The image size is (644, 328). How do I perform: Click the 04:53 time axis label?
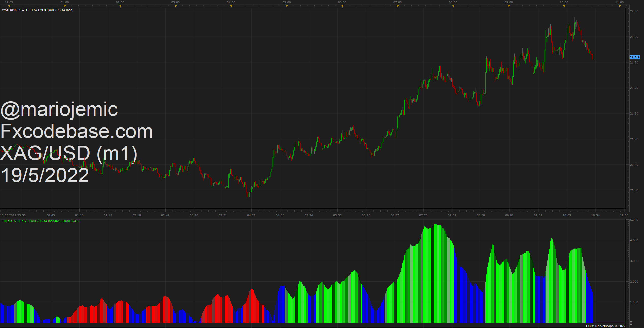click(280, 215)
